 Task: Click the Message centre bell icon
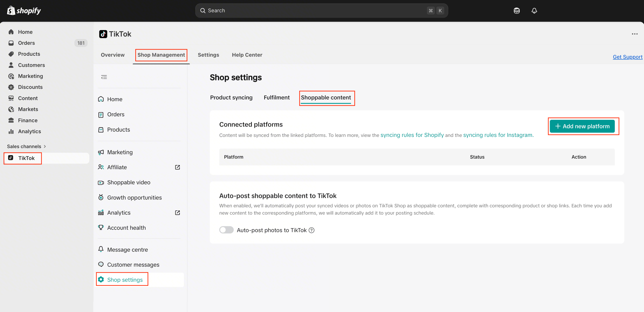101,249
